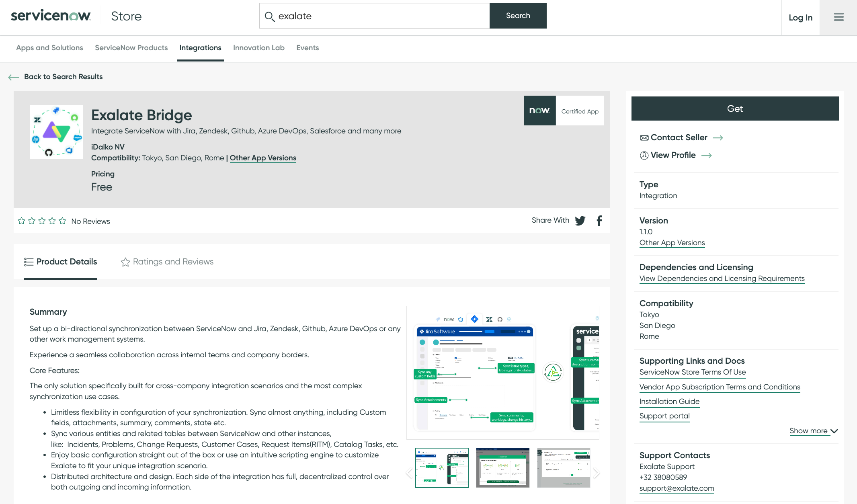Viewport: 857px width, 504px height.
Task: Click the search magnifier icon
Action: click(x=270, y=16)
